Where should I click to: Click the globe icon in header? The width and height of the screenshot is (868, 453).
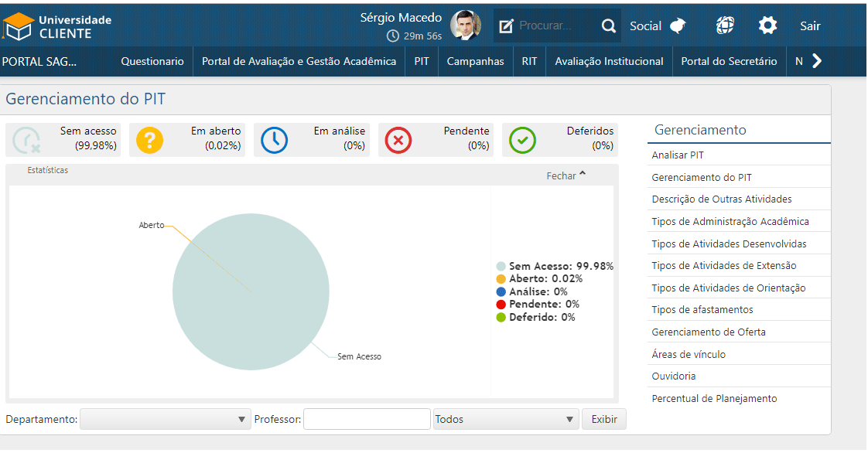(x=725, y=26)
